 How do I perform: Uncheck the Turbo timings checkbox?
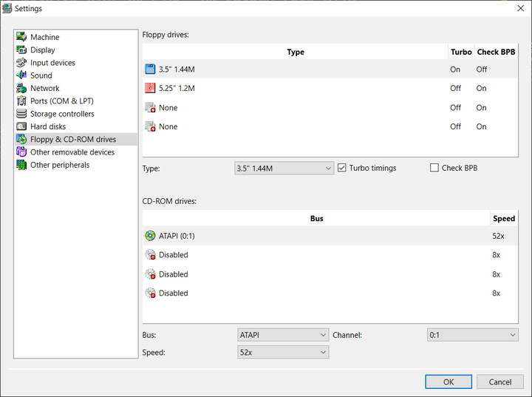[x=342, y=168]
